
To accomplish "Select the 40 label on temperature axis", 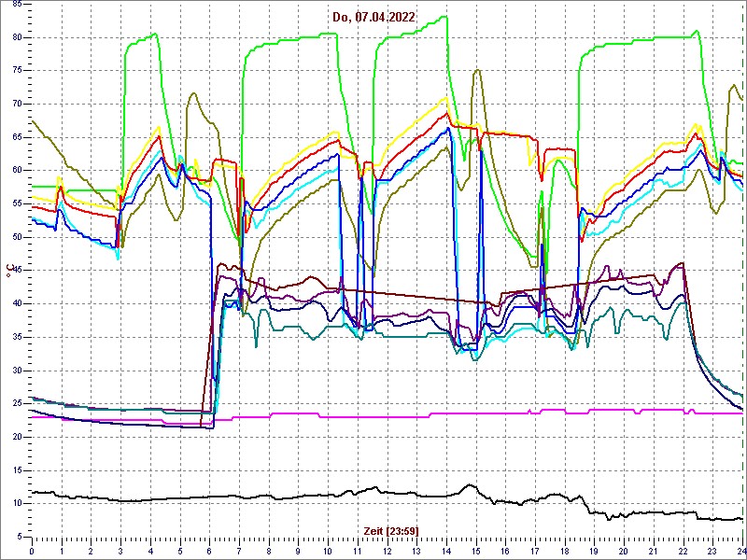I will 18,304.
